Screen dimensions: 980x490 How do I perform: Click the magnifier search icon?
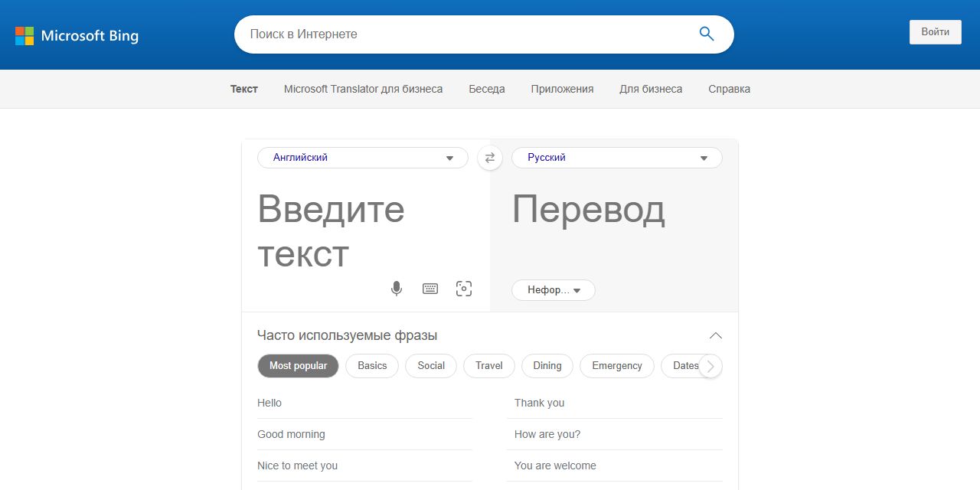[x=706, y=34]
